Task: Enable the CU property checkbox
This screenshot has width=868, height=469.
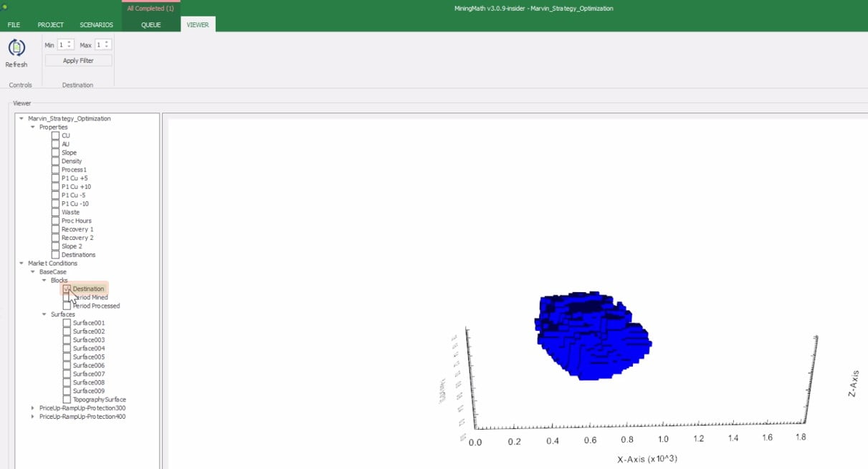Action: [x=56, y=135]
